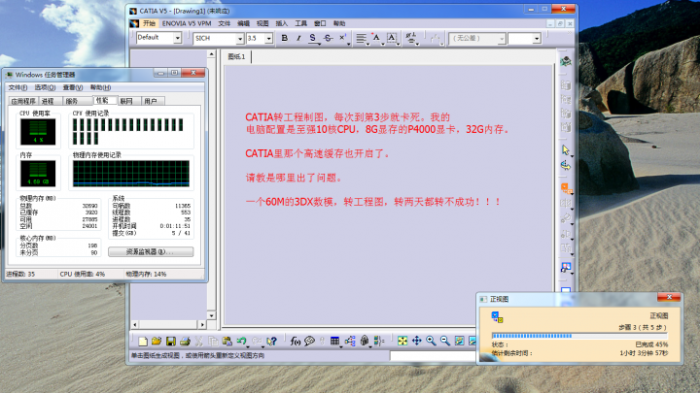The image size is (700, 393).
Task: Click the Open folder icon
Action: pyautogui.click(x=156, y=341)
